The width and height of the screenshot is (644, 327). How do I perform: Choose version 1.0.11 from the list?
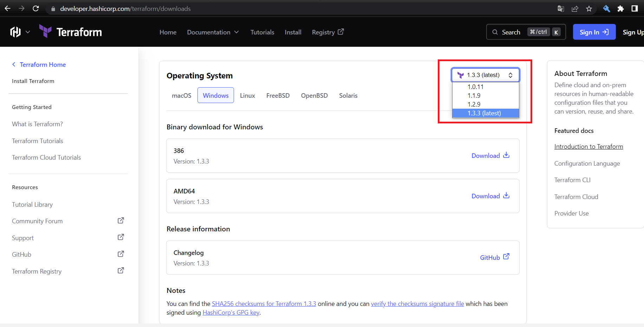point(485,86)
